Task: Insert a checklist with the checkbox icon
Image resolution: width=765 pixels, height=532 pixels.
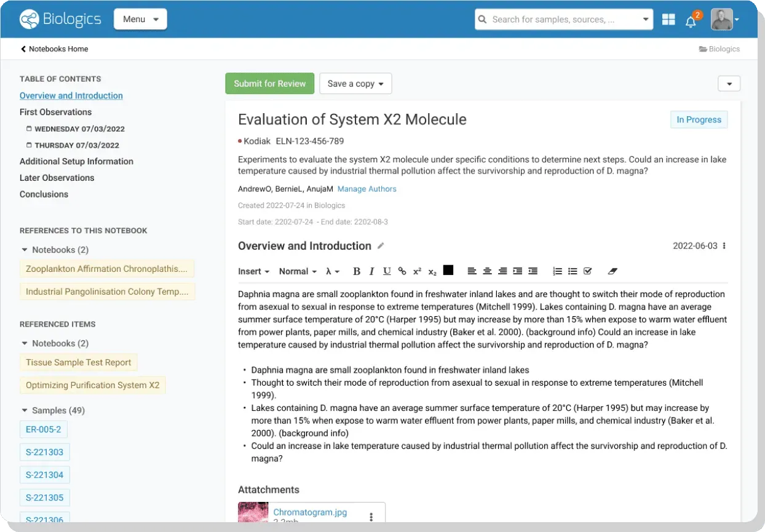Action: click(x=587, y=271)
